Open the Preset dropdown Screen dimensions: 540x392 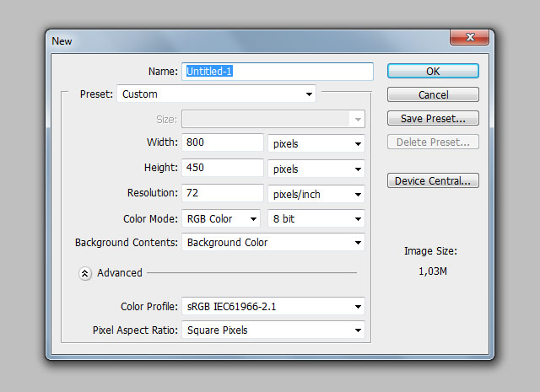tap(216, 94)
